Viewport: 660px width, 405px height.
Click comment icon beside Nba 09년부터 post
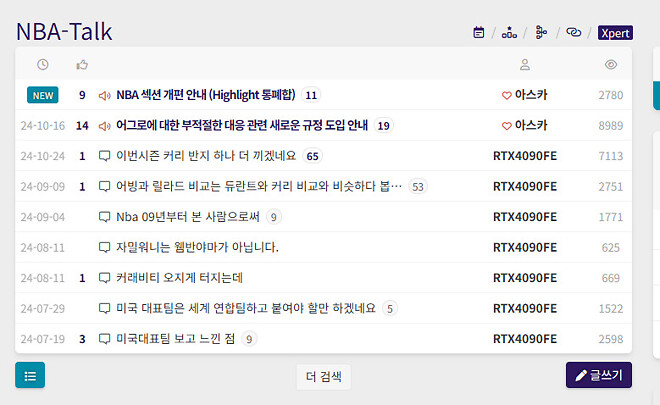[x=104, y=217]
